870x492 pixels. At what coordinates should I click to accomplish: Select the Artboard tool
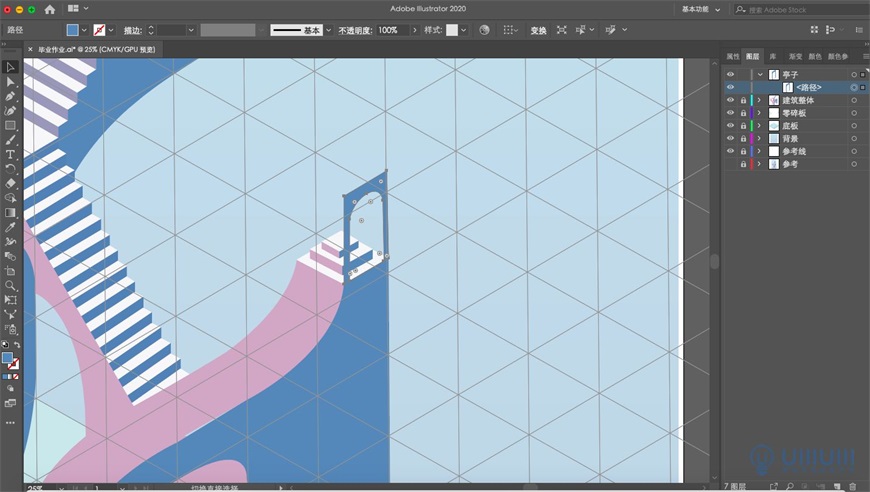click(10, 271)
